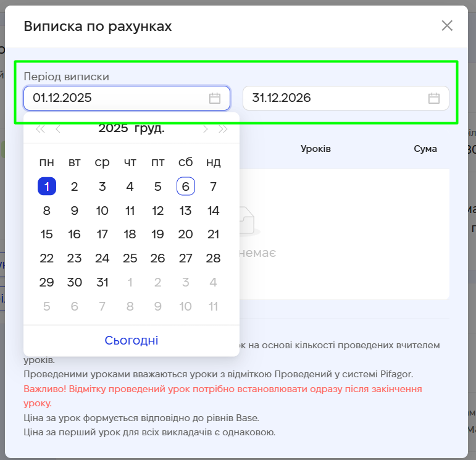Jump to next year with double-right arrow

pyautogui.click(x=223, y=129)
